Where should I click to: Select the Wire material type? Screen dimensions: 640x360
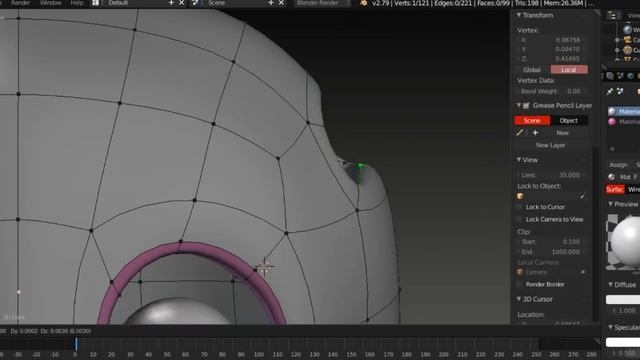pos(633,189)
